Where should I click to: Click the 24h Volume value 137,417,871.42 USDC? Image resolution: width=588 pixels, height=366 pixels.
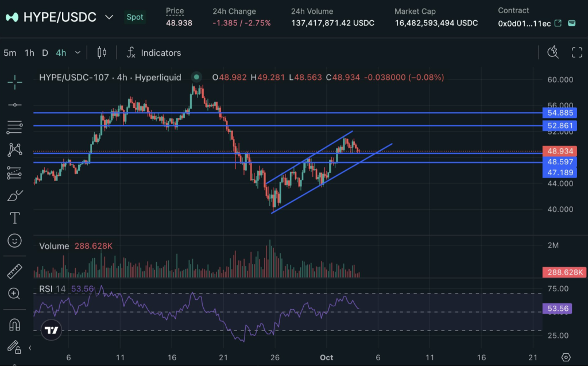332,24
